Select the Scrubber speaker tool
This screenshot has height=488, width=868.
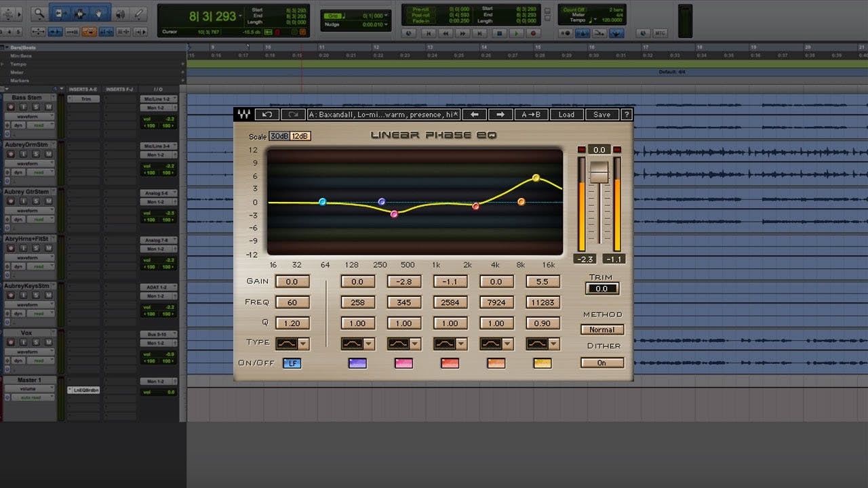[x=120, y=13]
